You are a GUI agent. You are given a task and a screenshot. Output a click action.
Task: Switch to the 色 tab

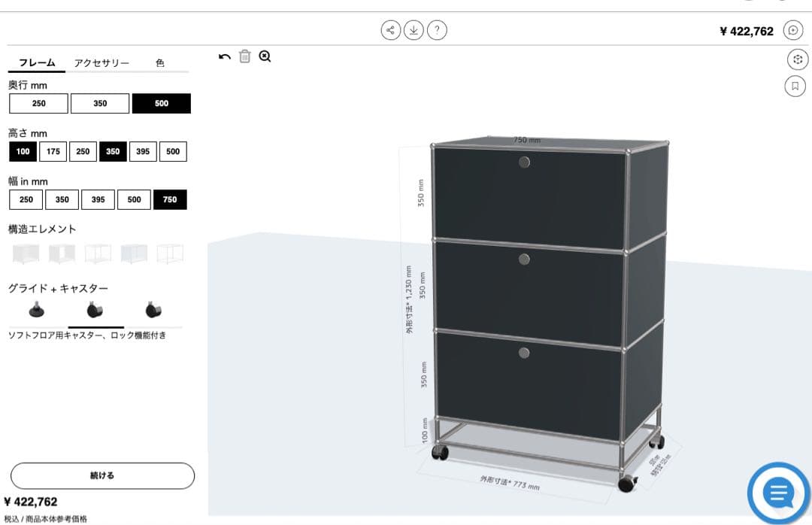(x=160, y=62)
